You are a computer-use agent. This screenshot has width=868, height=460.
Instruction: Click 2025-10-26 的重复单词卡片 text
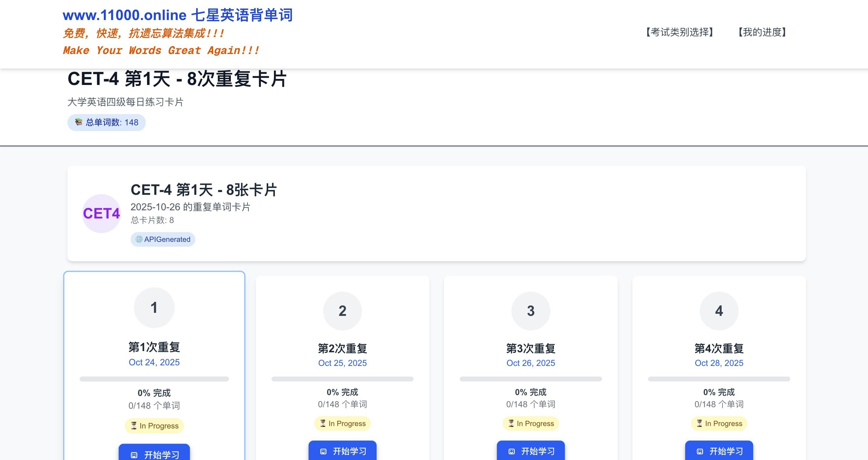click(190, 207)
